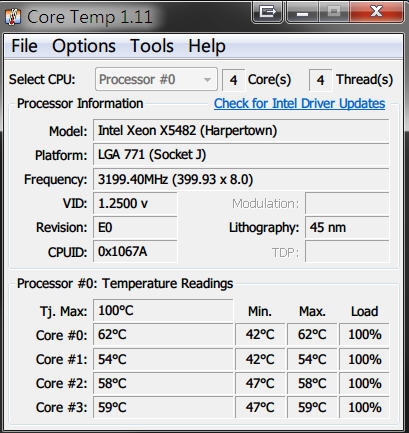Click Core #0 maximum temperature value
409x433 pixels.
(x=312, y=334)
